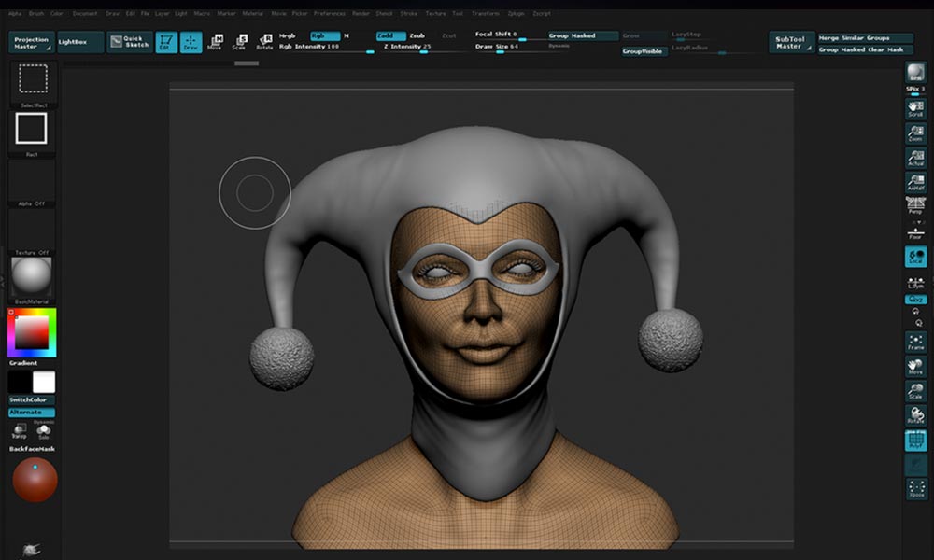Toggle Mrgb mode
Viewport: 934px width, 560px height.
[288, 35]
